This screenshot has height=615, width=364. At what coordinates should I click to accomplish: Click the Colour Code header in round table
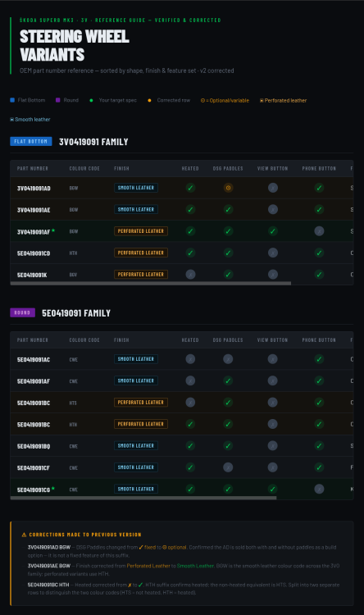(x=84, y=340)
